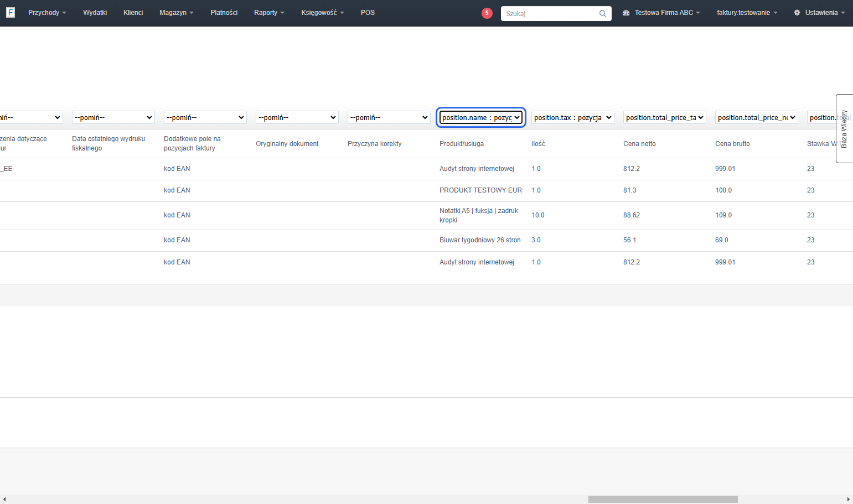Screen dimensions: 853x504
Task: Click the Notatki A5 fuksja cell
Action: coord(479,215)
